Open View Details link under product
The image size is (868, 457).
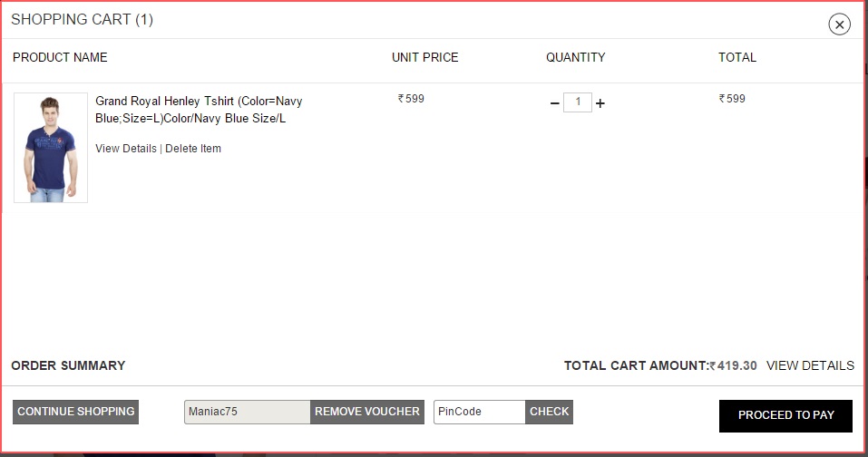pyautogui.click(x=126, y=149)
